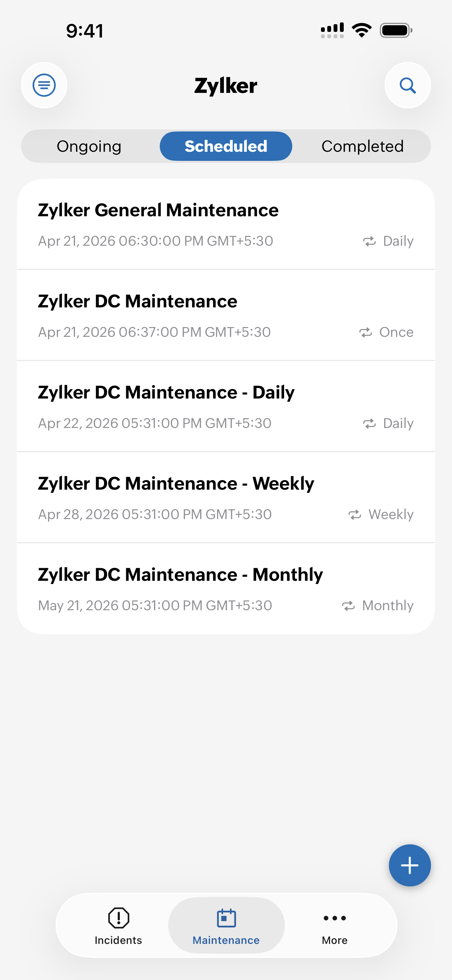Open Incidents from the bottom bar
The width and height of the screenshot is (452, 980).
click(118, 925)
